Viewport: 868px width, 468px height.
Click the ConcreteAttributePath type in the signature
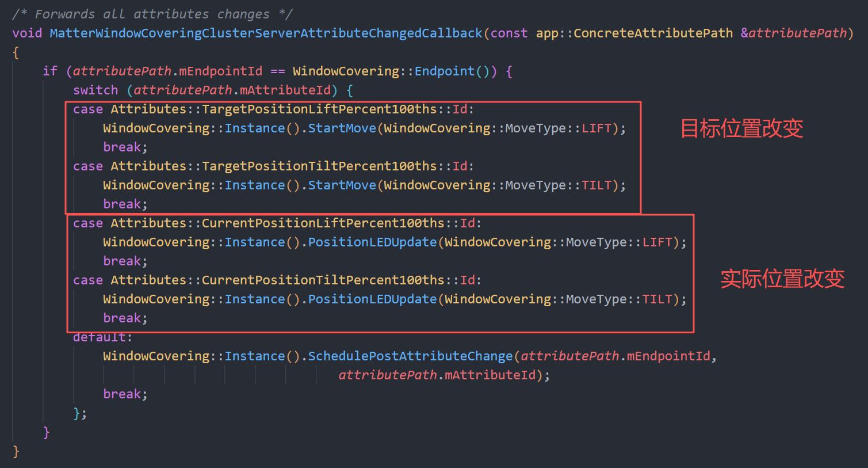653,33
